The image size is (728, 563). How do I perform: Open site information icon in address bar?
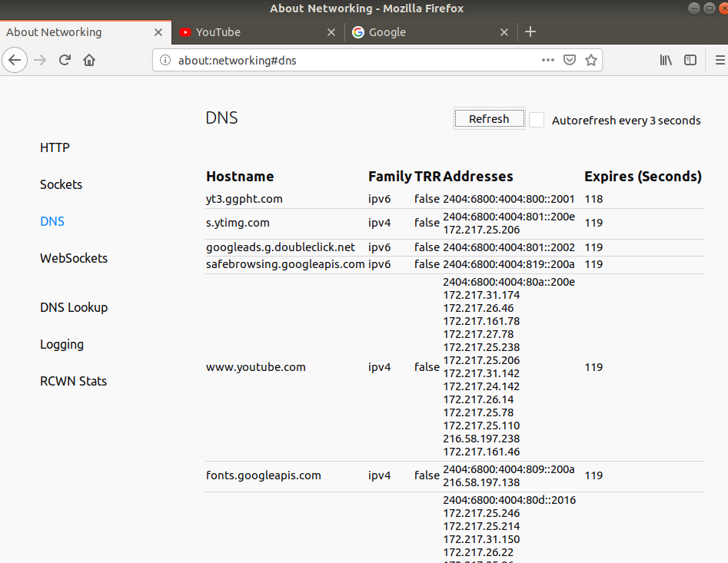[x=165, y=60]
